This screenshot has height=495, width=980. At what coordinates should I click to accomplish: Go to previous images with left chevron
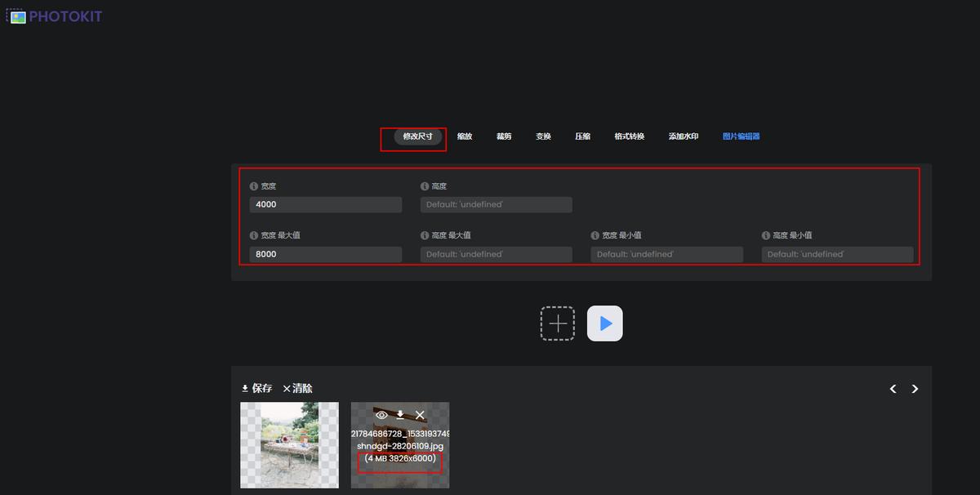point(893,389)
